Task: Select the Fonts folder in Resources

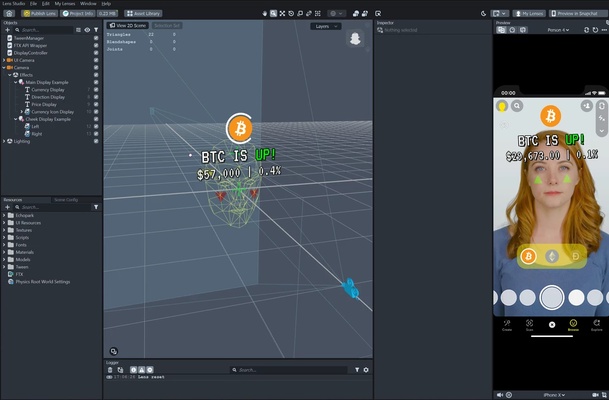Action: coord(21,245)
